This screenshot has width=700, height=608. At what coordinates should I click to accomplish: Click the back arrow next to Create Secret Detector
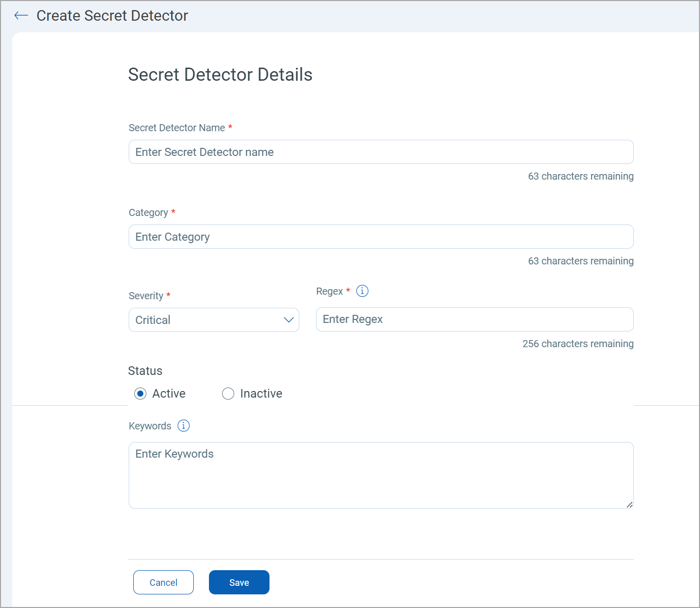coord(21,16)
